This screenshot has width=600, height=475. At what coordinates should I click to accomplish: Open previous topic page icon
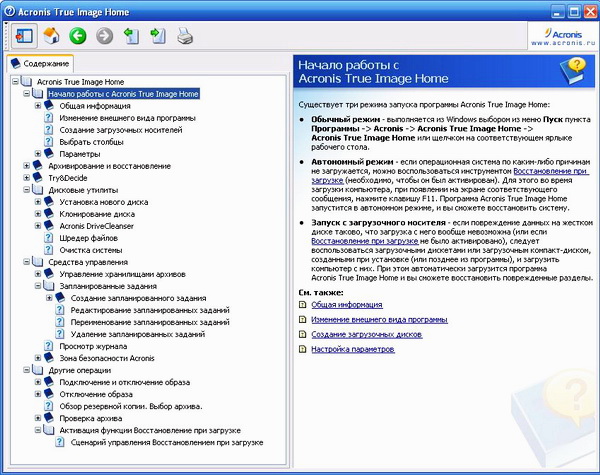tap(131, 36)
